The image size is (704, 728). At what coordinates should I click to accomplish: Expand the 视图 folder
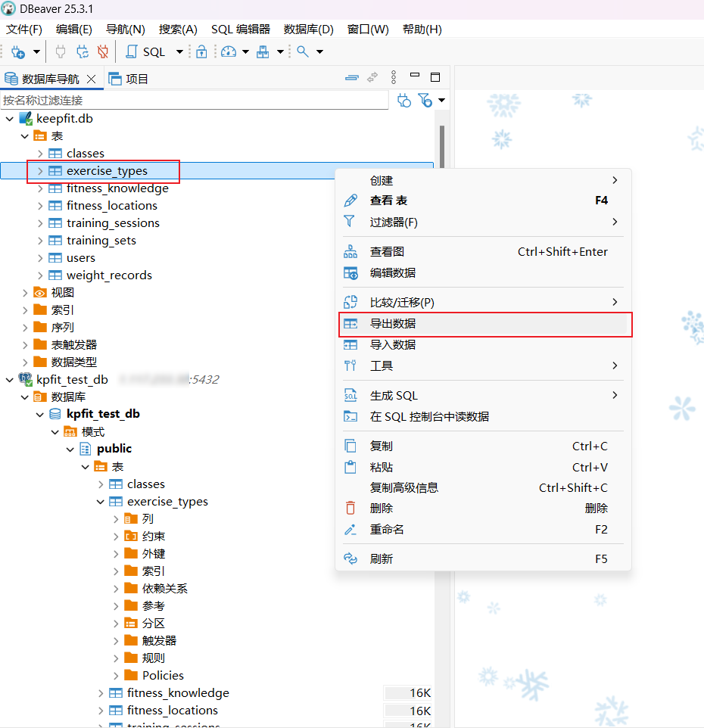(25, 293)
